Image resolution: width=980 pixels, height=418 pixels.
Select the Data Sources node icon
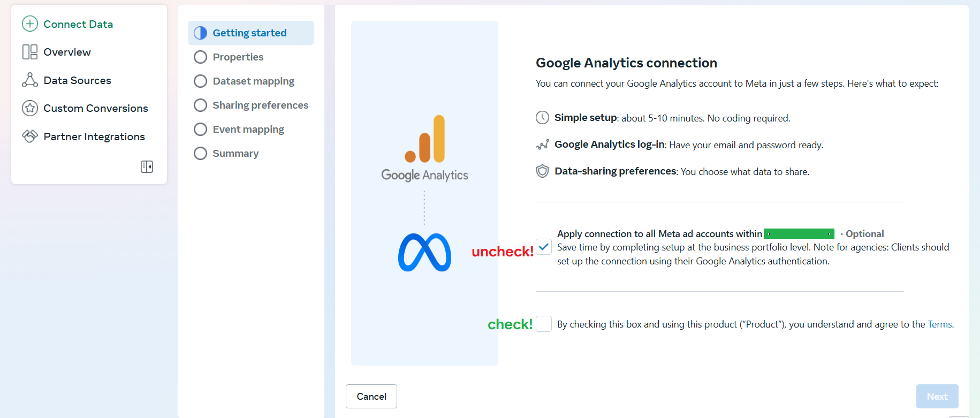point(30,80)
